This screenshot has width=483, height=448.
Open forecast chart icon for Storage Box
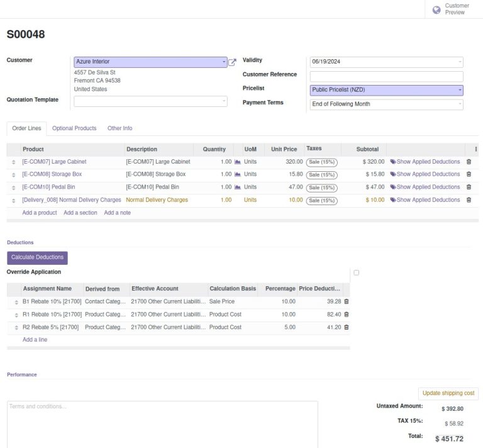tap(238, 174)
